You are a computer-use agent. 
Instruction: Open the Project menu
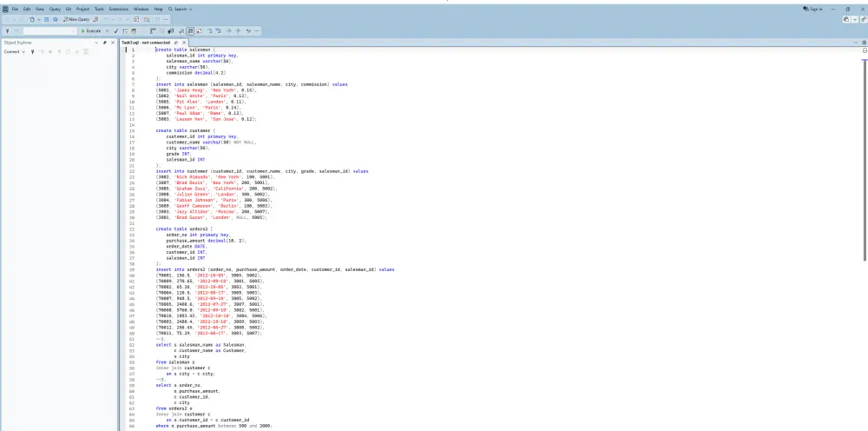coord(83,10)
